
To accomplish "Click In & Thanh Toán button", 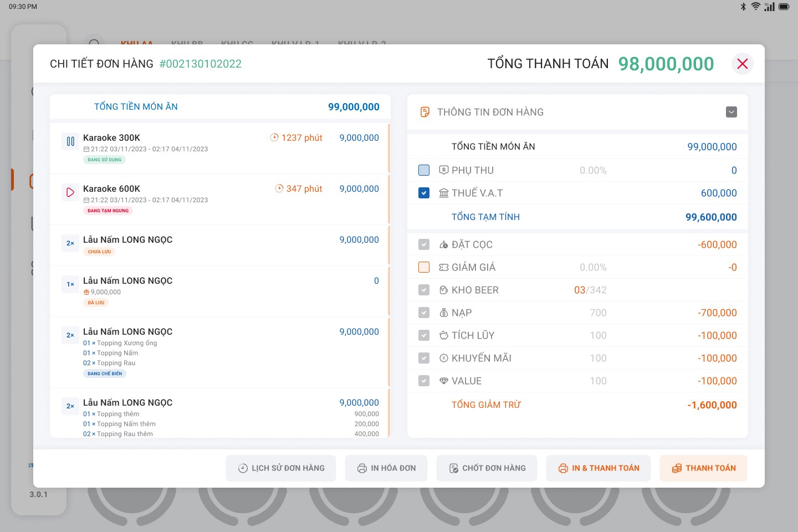I will (598, 468).
